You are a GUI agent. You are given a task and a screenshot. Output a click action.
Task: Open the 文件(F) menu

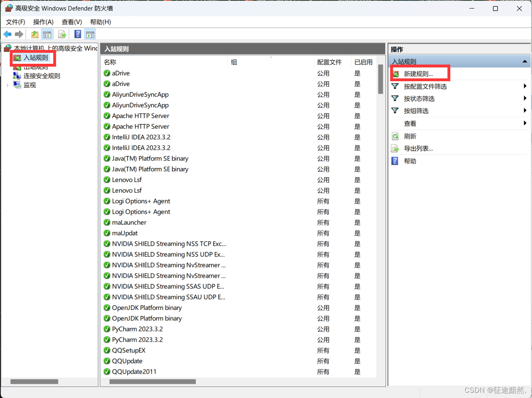(x=15, y=22)
